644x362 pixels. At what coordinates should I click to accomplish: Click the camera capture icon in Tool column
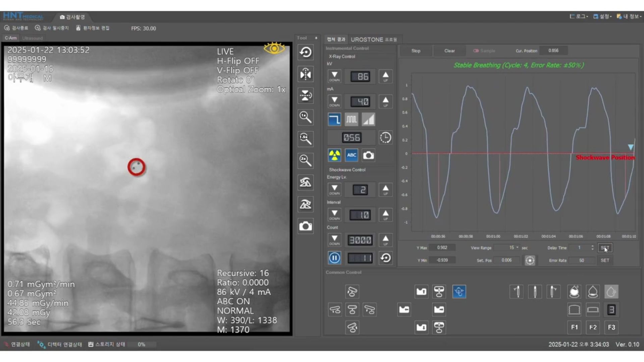click(x=305, y=226)
